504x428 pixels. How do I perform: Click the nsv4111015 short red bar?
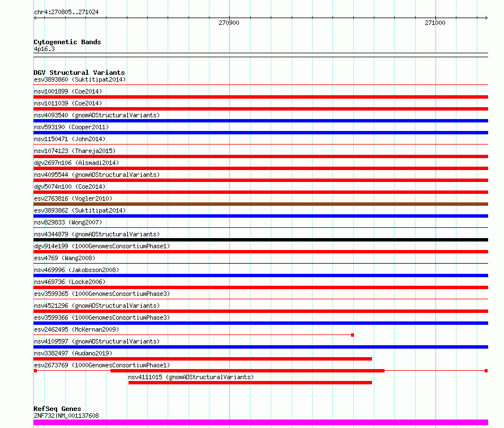tap(250, 383)
